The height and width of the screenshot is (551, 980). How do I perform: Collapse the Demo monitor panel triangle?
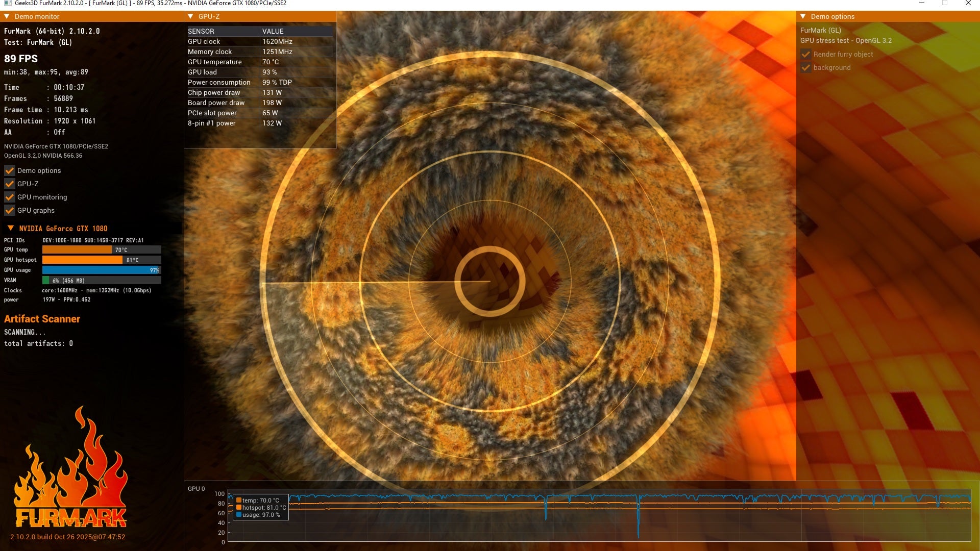coord(7,16)
